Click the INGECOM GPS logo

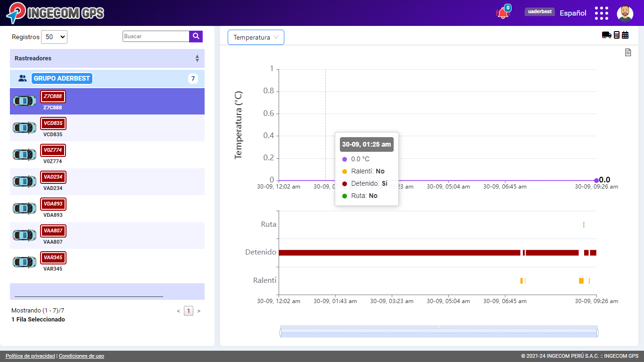click(55, 13)
